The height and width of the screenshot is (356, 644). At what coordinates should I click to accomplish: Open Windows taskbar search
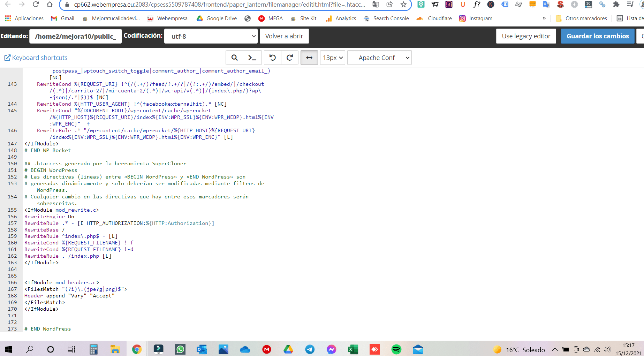[30, 349]
